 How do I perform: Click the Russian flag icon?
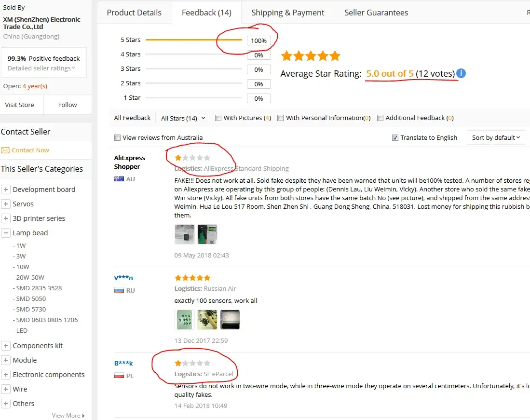coord(119,290)
